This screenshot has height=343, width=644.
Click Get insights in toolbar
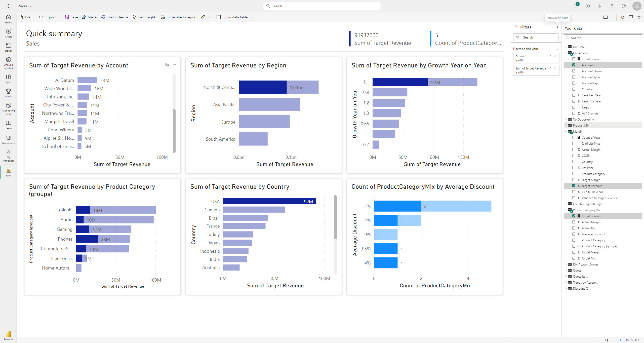(x=144, y=17)
